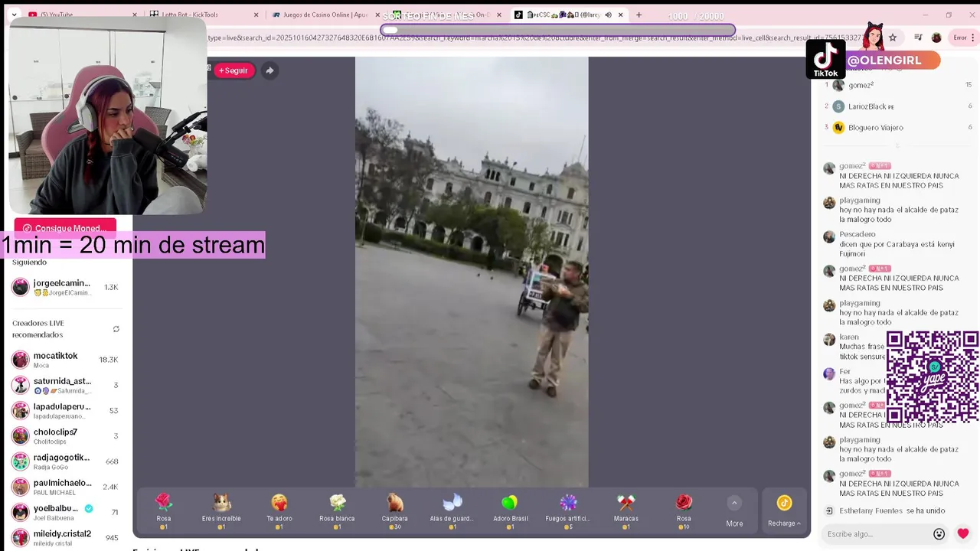Click the Consigue Moned... button
Image resolution: width=980 pixels, height=551 pixels.
pos(65,228)
